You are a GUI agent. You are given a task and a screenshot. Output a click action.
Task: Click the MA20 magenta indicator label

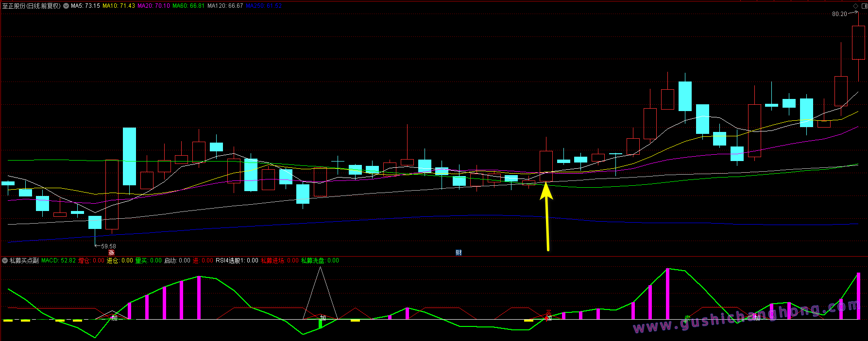(153, 6)
